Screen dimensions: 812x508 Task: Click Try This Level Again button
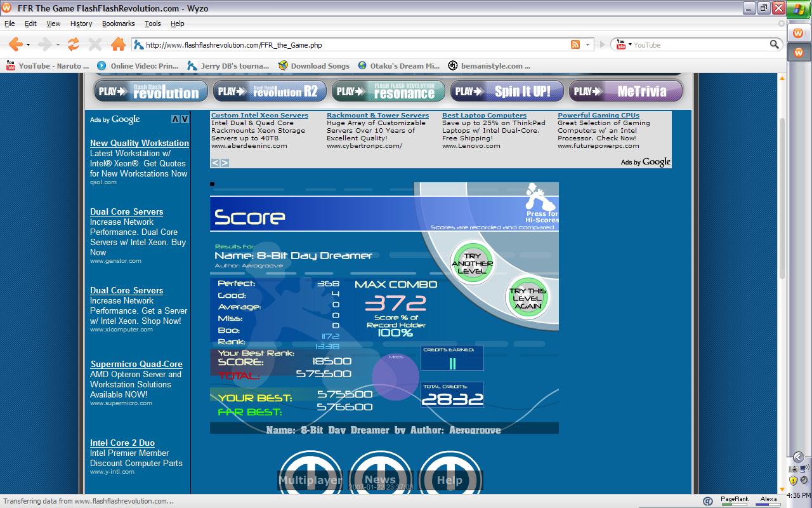pos(527,298)
